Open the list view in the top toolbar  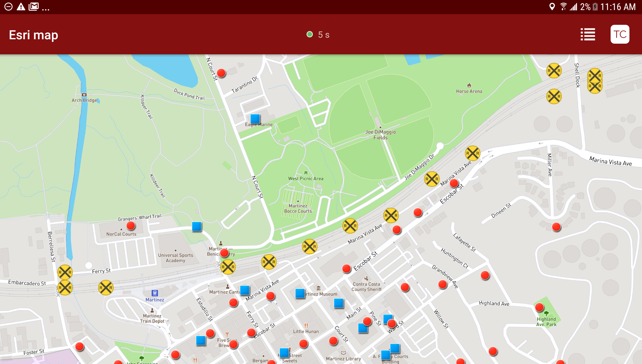click(588, 34)
